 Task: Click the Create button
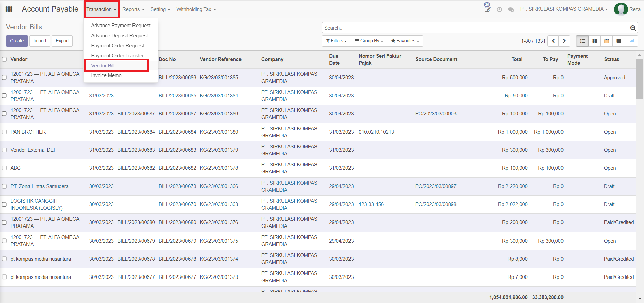[x=17, y=41]
